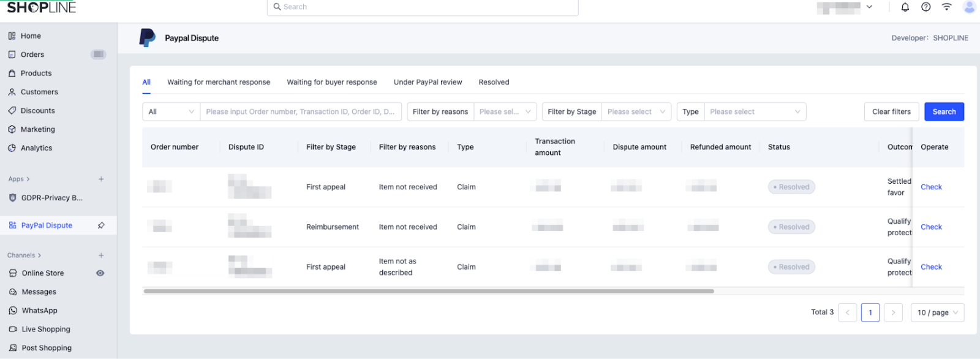
Task: Toggle the Online Store eye icon
Action: point(100,273)
